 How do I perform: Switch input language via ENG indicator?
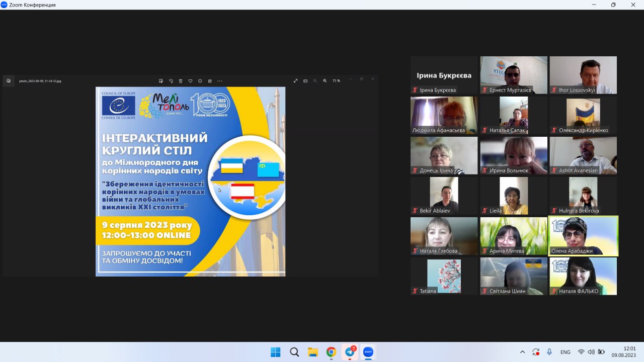(x=565, y=352)
